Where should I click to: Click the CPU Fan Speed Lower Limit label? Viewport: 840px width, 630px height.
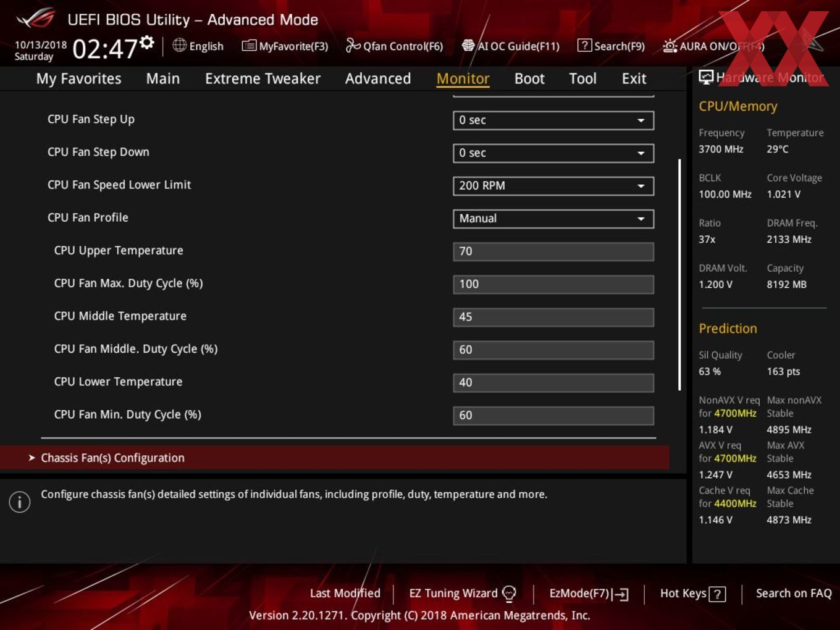119,185
